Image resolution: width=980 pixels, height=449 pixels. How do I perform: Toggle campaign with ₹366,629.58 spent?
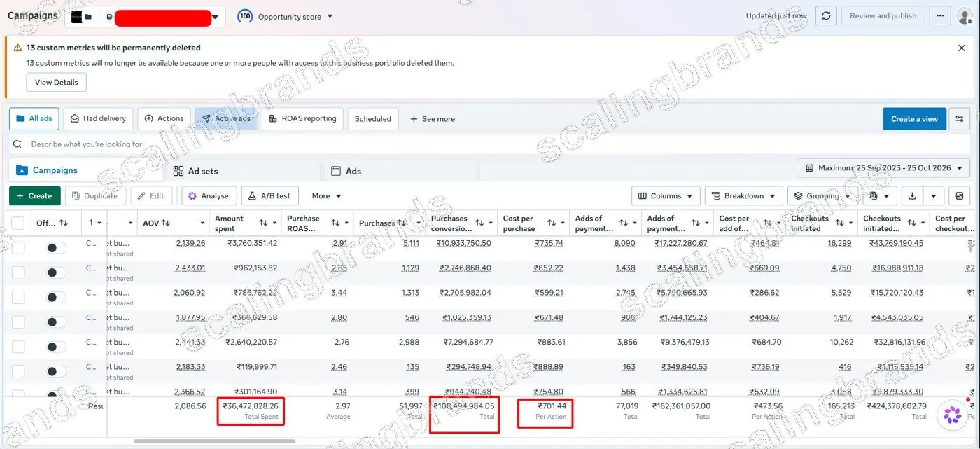57,322
